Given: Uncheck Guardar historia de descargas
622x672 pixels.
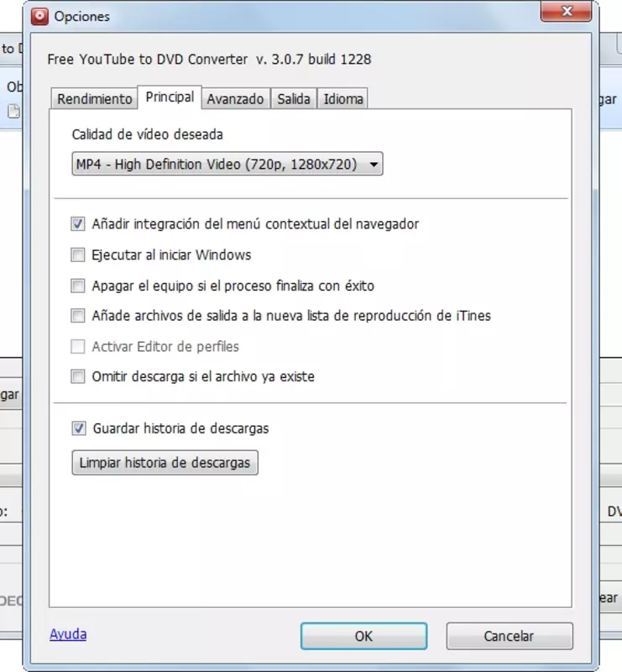Looking at the screenshot, I should coord(79,428).
